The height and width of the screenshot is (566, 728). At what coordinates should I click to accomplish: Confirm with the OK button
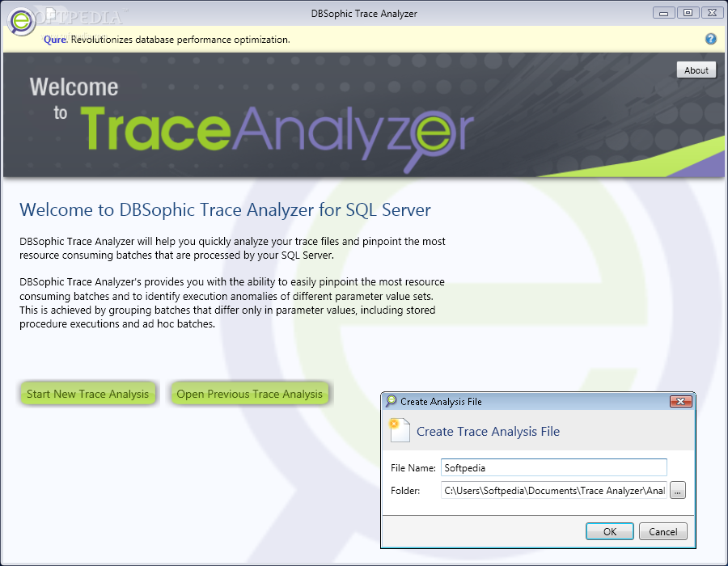(x=610, y=532)
